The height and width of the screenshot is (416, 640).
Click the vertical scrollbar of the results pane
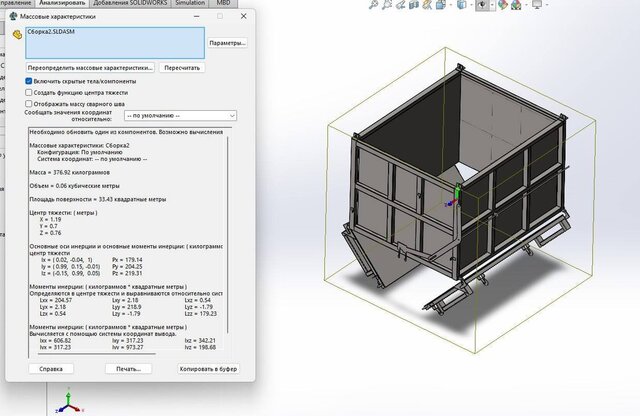click(x=228, y=235)
